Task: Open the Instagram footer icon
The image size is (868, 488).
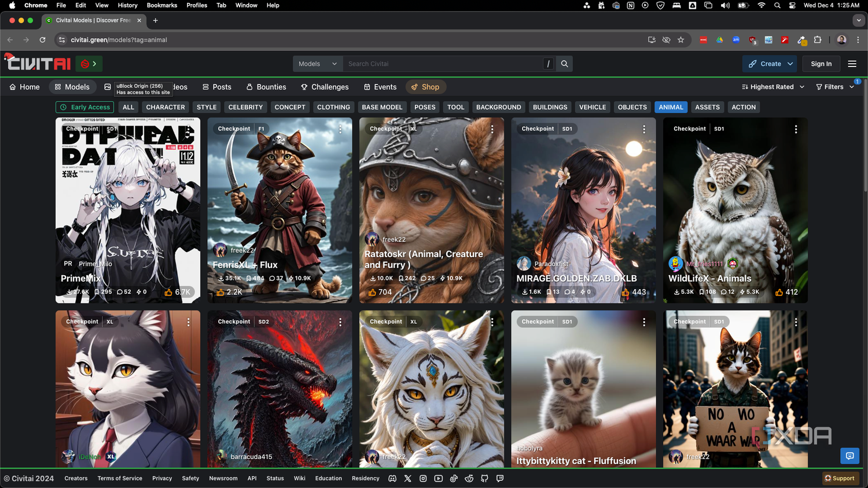Action: pos(423,478)
